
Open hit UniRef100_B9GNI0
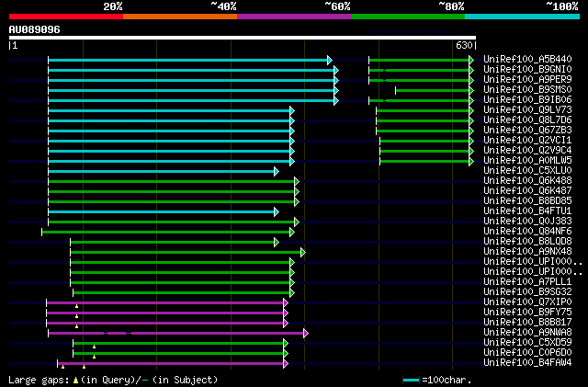coord(527,69)
